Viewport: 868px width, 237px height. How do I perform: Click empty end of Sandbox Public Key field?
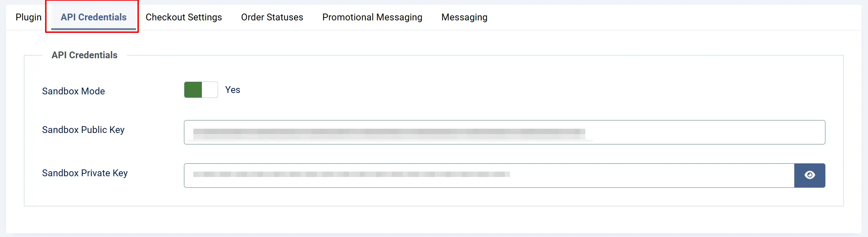pos(705,132)
